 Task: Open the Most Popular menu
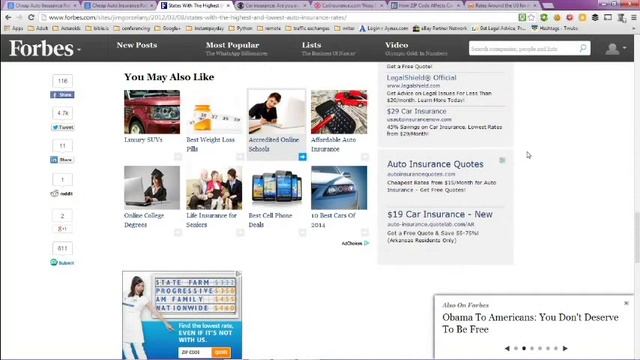pyautogui.click(x=233, y=45)
